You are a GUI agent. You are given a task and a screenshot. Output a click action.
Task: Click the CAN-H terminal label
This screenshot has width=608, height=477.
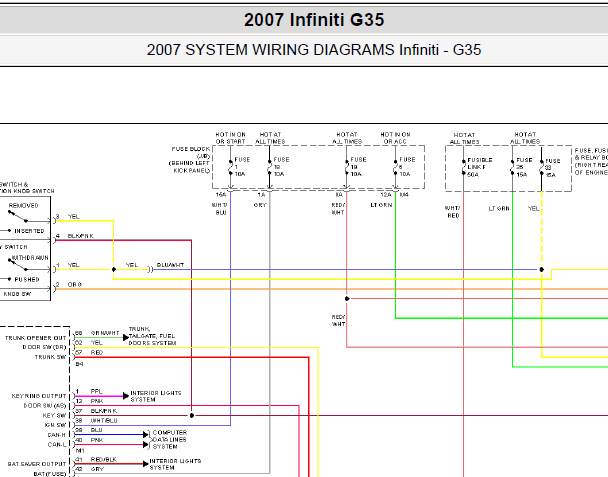click(x=57, y=435)
